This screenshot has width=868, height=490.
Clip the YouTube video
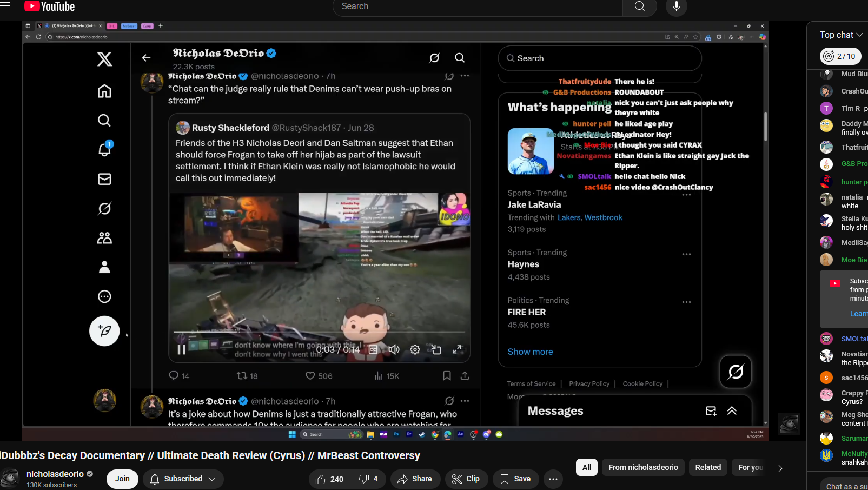(466, 479)
